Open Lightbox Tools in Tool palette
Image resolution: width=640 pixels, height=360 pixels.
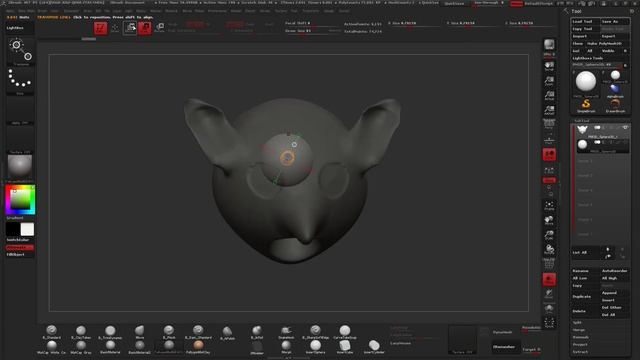coord(587,58)
